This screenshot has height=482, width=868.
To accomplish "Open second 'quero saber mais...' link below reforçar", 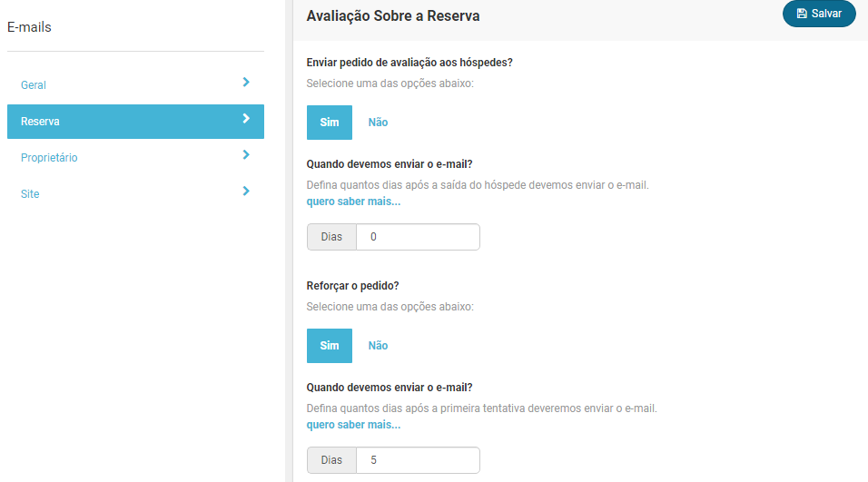I will [353, 425].
